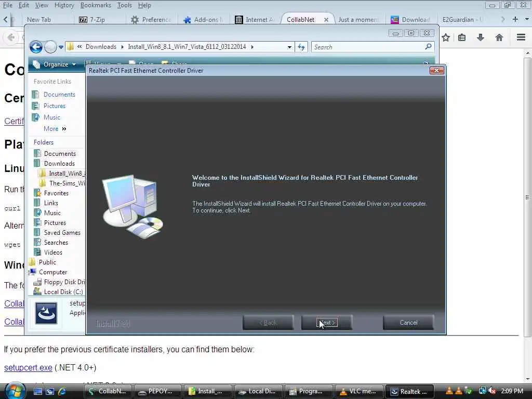
Task: Expand More favorite links
Action: click(55, 129)
